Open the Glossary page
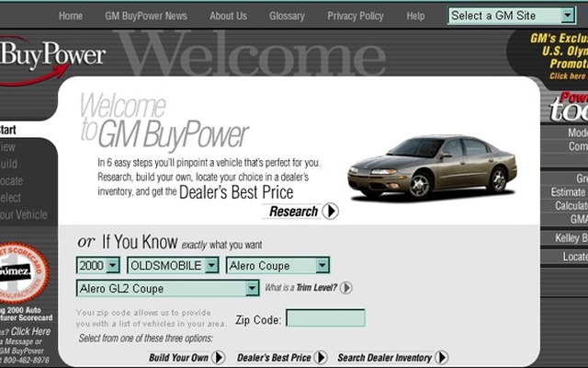Image resolution: width=588 pixels, height=368 pixels. [287, 17]
